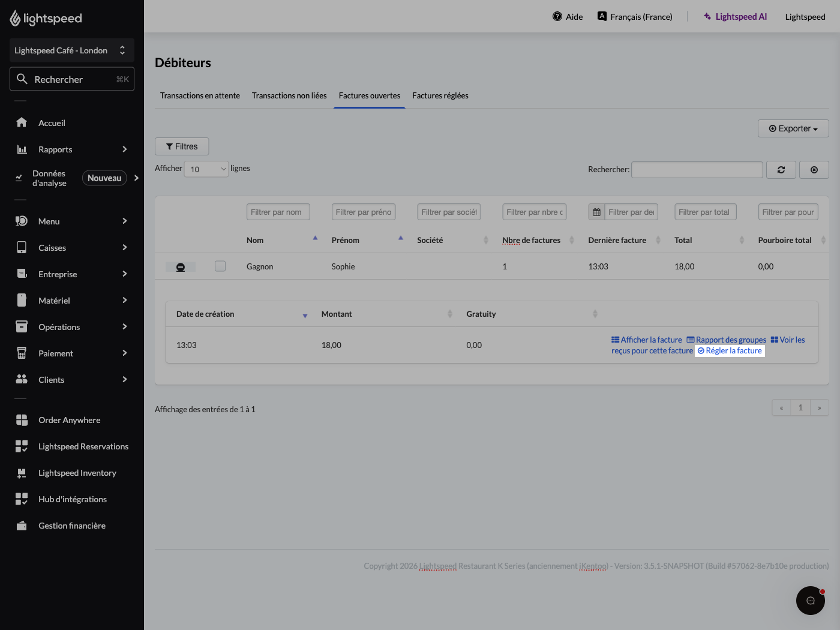Open the chat support bubble
Screen dimensions: 840x630
coord(811,601)
